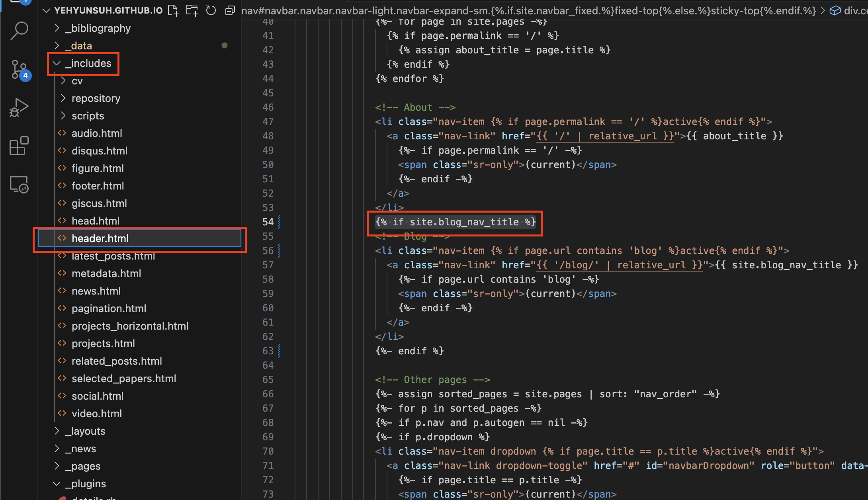Collapse all folders in explorer
Viewport: 868px width, 500px height.
pyautogui.click(x=230, y=10)
